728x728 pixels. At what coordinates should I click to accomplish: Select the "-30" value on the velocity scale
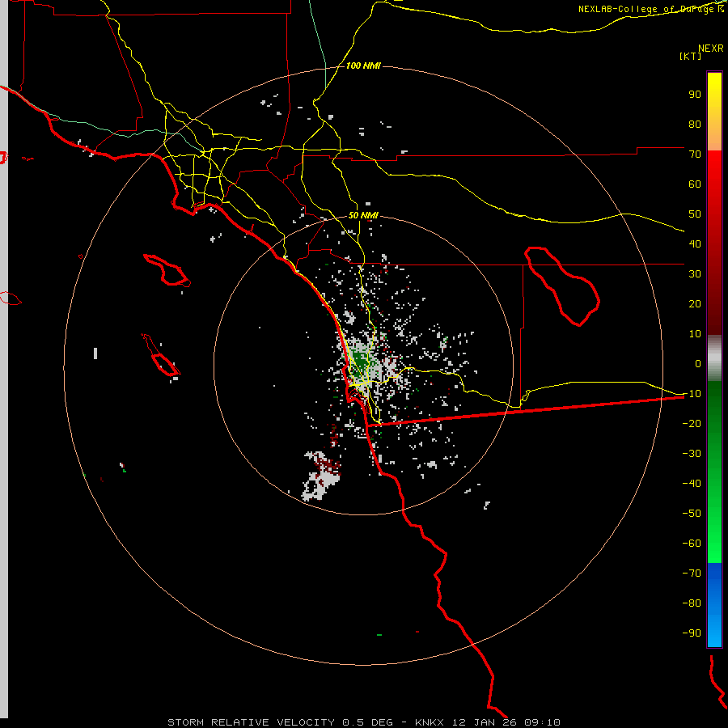[692, 454]
